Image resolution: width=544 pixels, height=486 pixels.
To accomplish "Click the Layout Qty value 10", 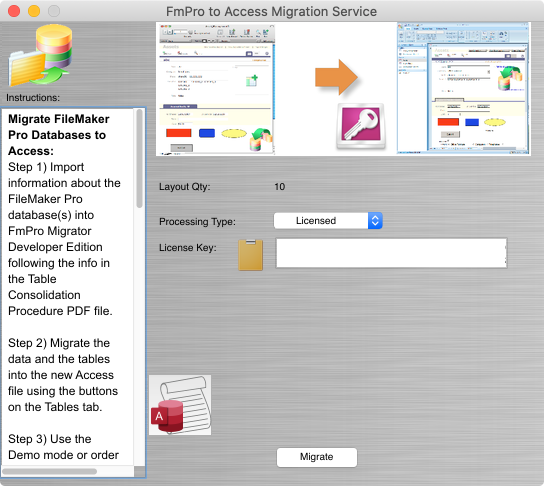I will click(280, 187).
